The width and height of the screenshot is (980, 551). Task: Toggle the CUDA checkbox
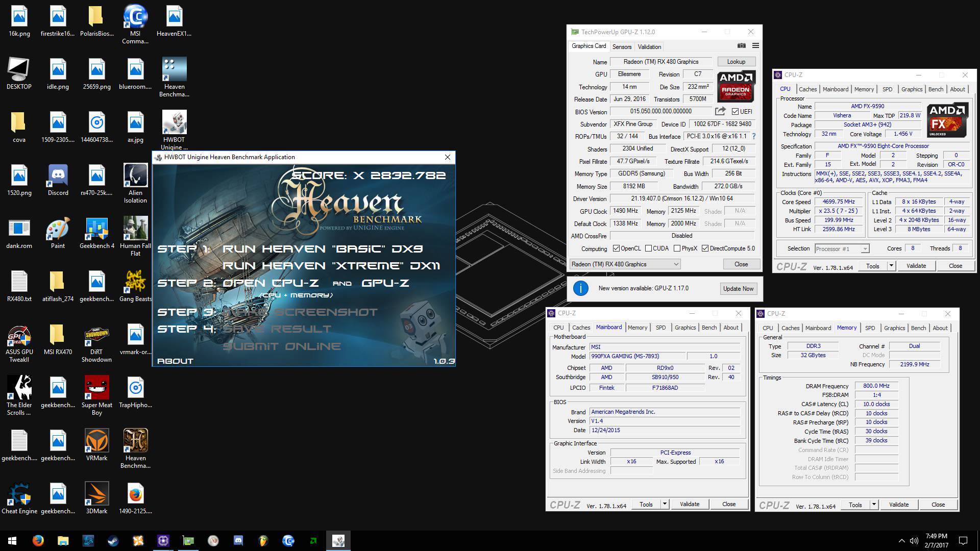pos(648,248)
